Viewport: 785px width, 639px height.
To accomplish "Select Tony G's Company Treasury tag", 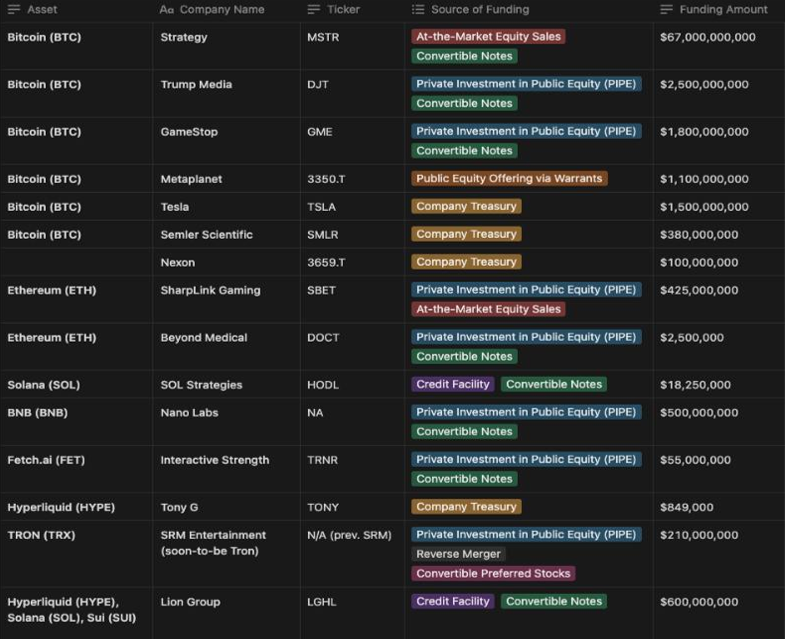I will [x=466, y=507].
